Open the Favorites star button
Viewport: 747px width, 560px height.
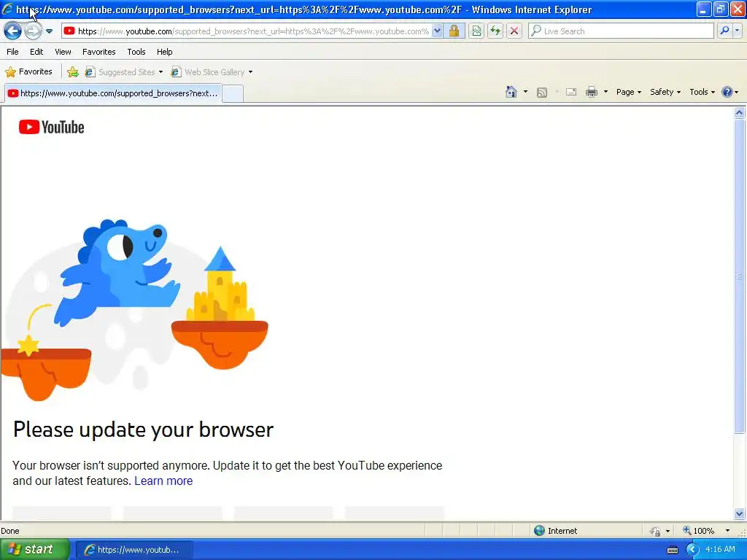click(x=28, y=72)
